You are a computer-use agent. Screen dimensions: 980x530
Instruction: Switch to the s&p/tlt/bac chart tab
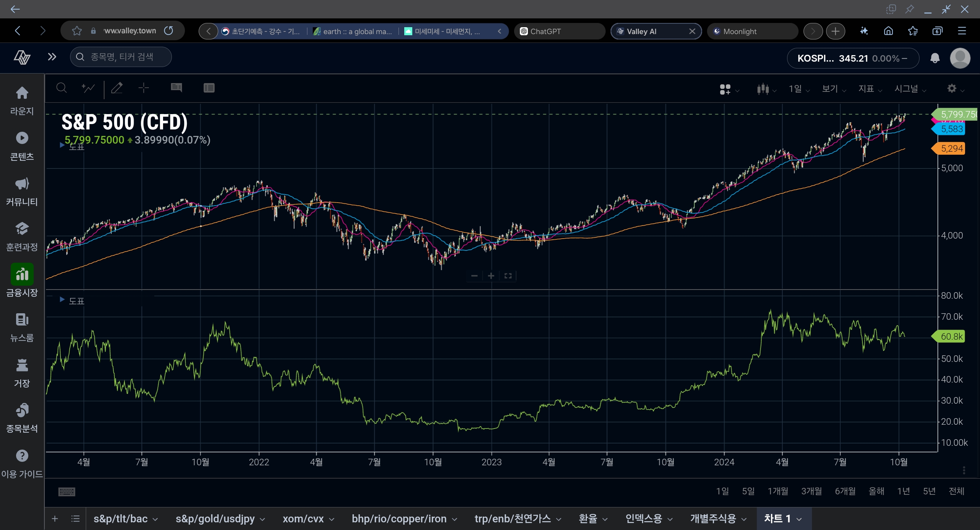[126, 519]
